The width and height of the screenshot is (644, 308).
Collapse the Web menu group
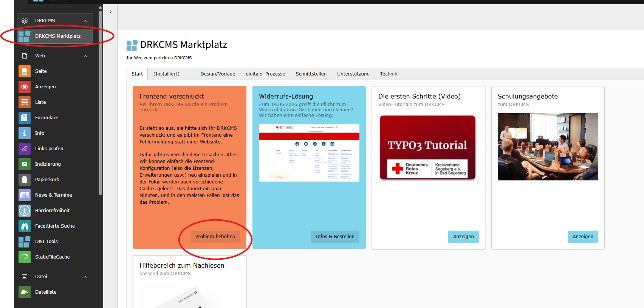pos(85,56)
